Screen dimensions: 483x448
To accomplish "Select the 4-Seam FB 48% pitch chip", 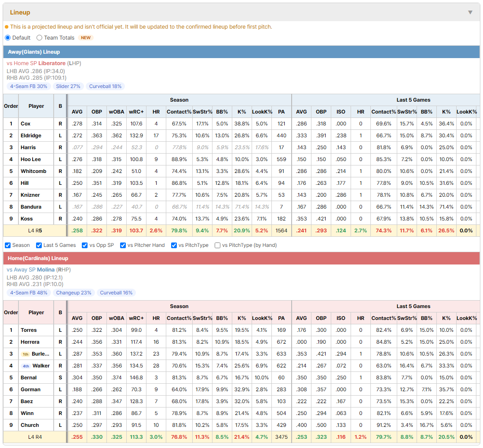I will pyautogui.click(x=29, y=293).
